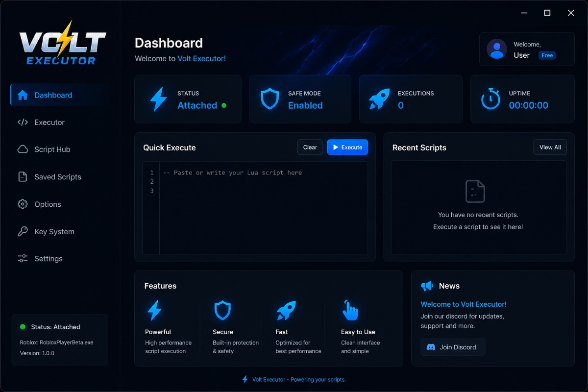588x392 pixels.
Task: Click the Enabled safe mode value
Action: point(305,105)
